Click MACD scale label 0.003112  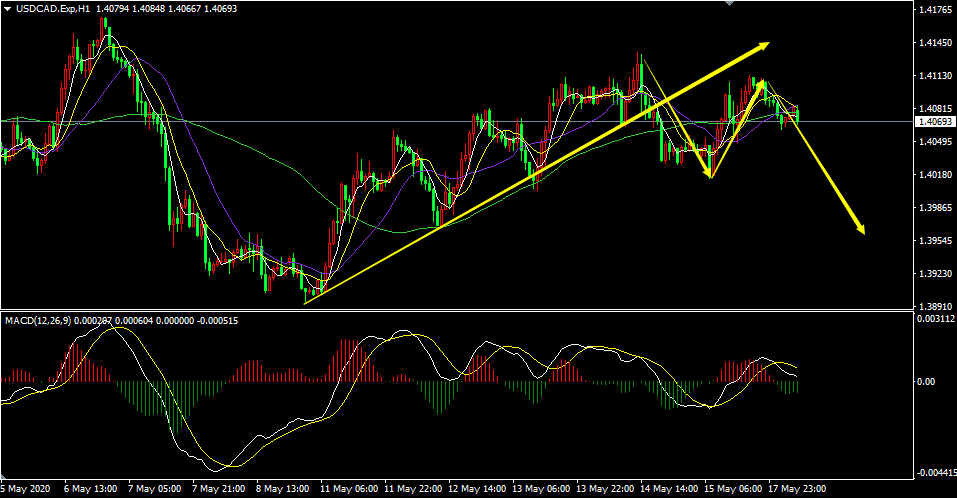pos(934,318)
